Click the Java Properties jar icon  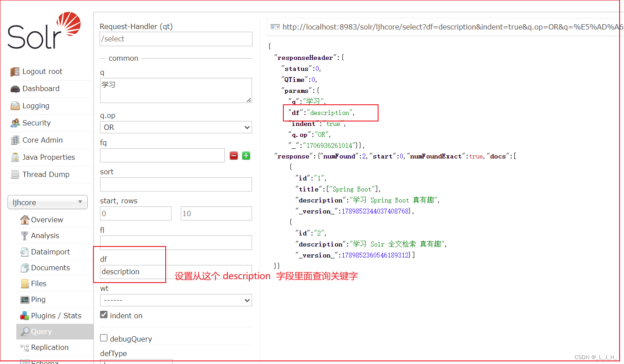pos(15,158)
